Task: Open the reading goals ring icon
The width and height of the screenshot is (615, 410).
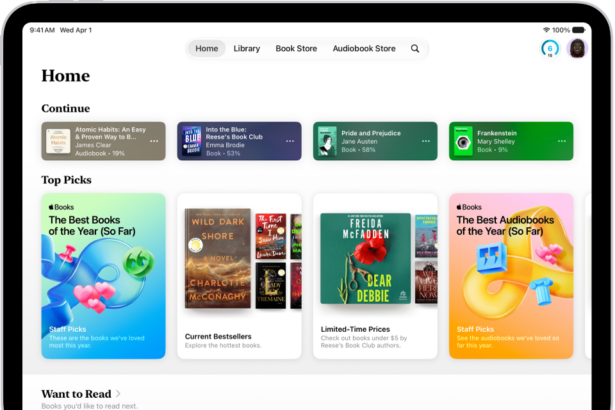Action: pos(549,49)
